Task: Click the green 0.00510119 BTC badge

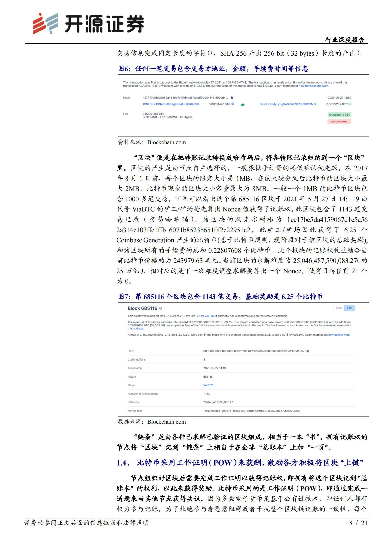Action: click(x=340, y=115)
